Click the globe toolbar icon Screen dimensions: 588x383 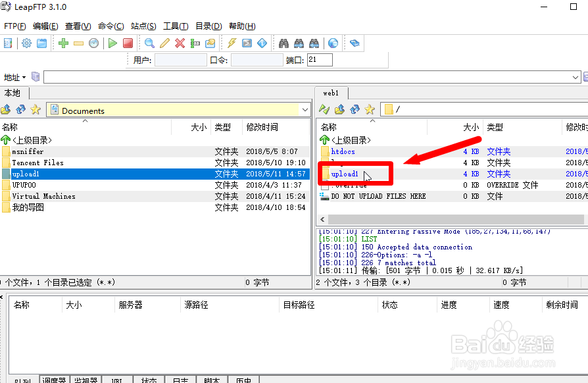click(333, 43)
